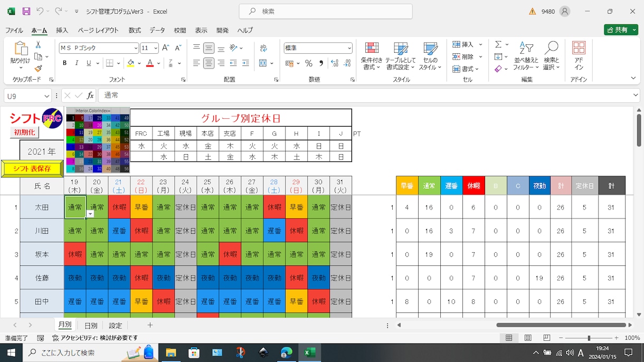The image size is (644, 362).
Task: Switch to the 設定 sheet tab
Action: tap(115, 326)
